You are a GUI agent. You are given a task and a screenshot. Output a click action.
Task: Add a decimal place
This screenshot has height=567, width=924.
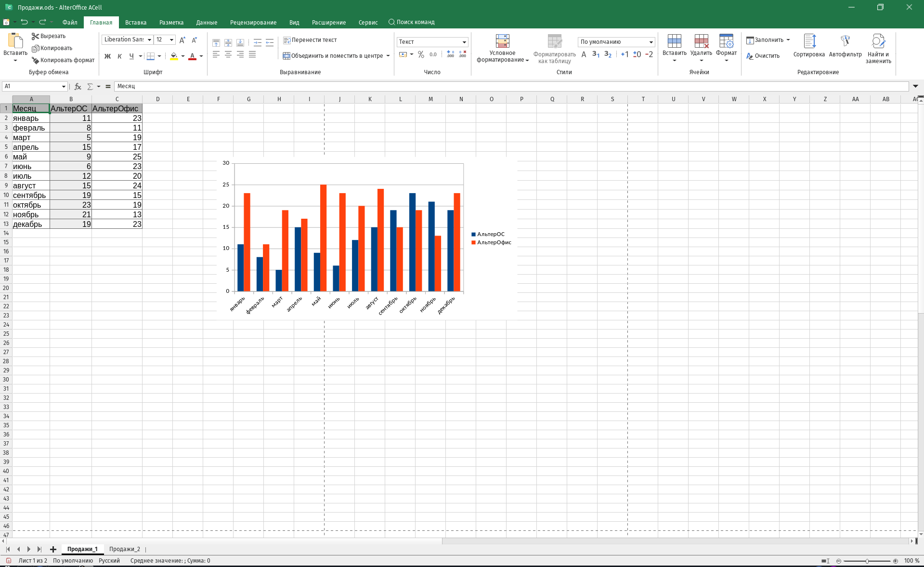point(450,54)
